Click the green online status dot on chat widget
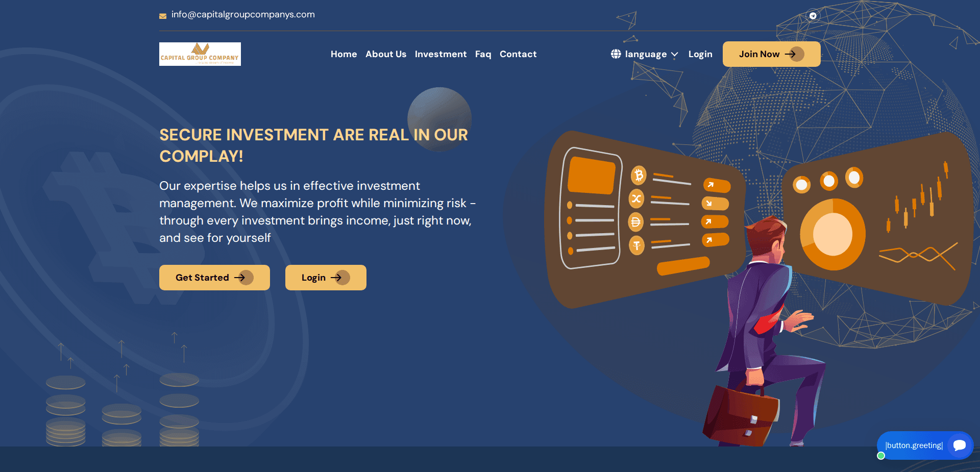This screenshot has width=980, height=472. pyautogui.click(x=880, y=456)
